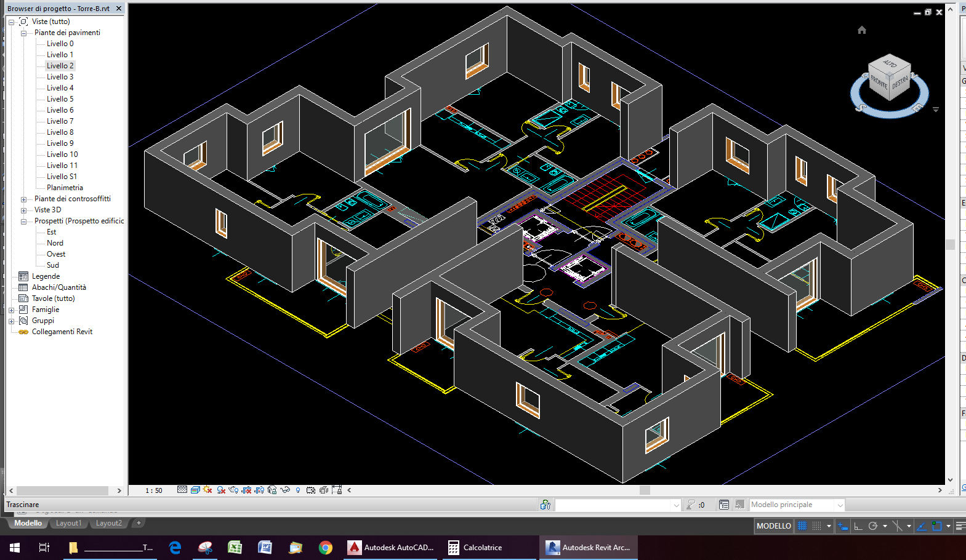
Task: Click the Crop View icon in view bar
Action: point(246,490)
